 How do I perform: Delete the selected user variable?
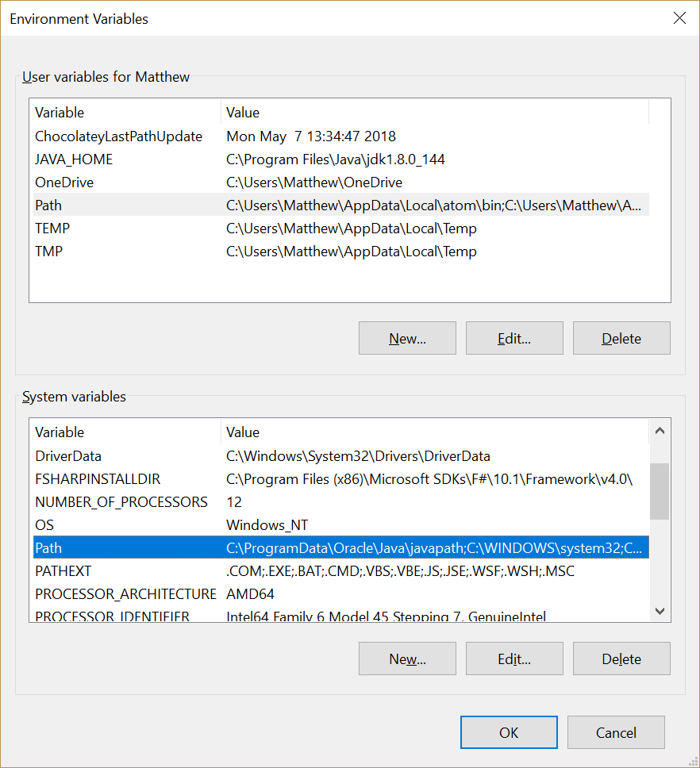coord(621,339)
